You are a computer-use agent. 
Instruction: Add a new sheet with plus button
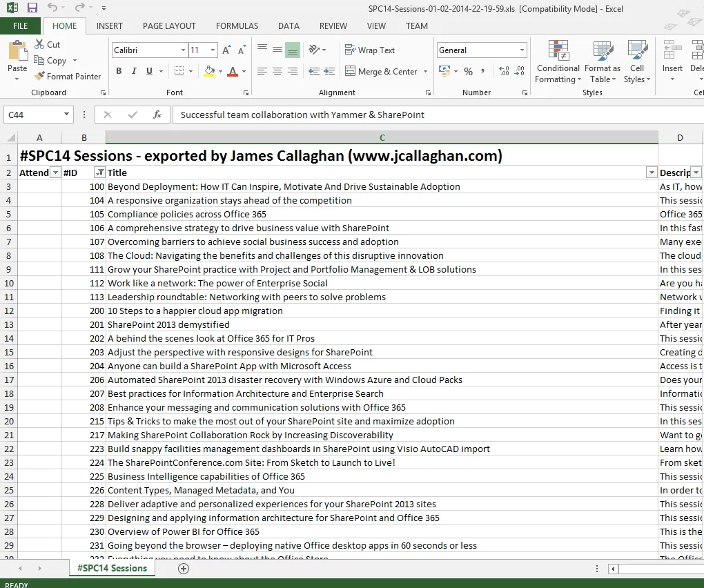pos(183,569)
